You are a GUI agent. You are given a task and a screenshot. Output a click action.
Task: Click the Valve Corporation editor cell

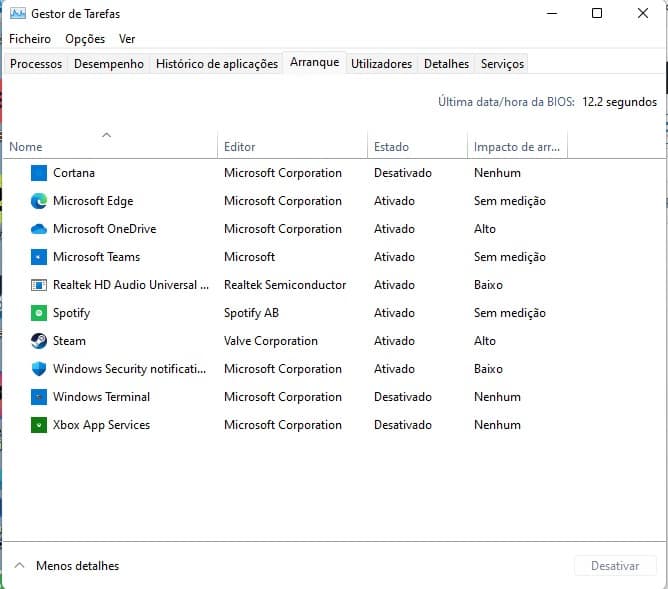(x=271, y=341)
